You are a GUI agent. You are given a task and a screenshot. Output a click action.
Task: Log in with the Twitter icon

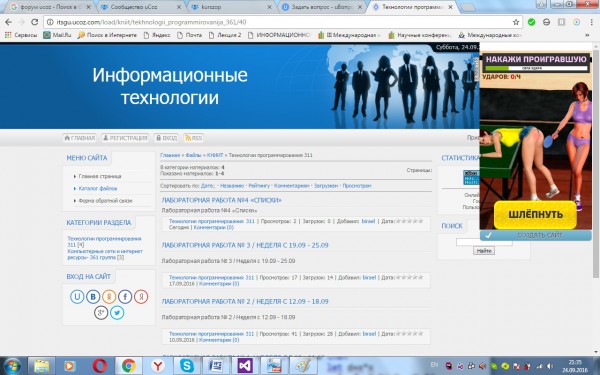(x=117, y=313)
